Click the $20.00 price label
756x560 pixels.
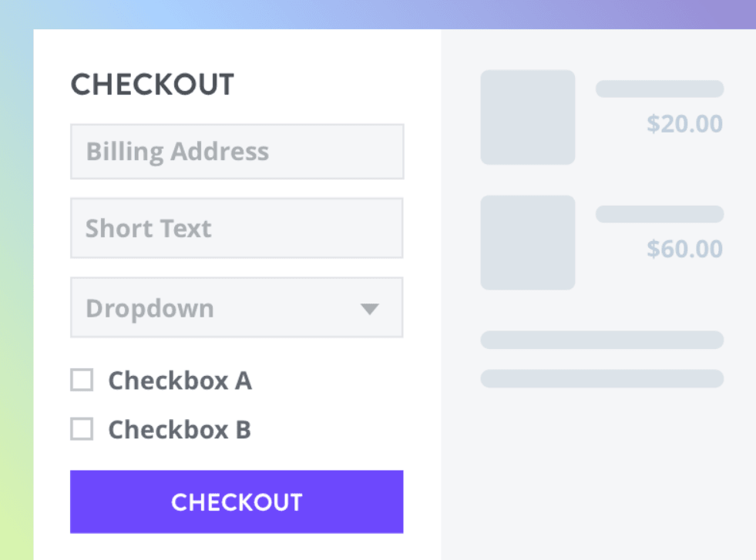684,123
